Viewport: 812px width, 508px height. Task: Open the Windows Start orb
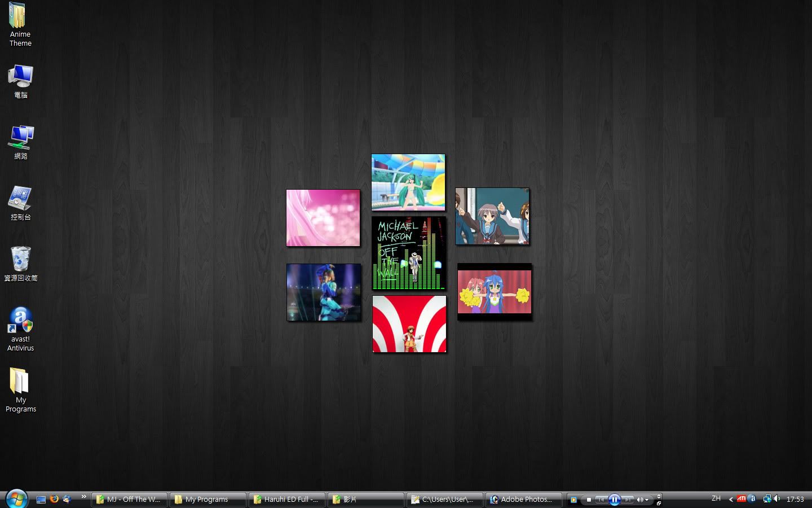[16, 498]
